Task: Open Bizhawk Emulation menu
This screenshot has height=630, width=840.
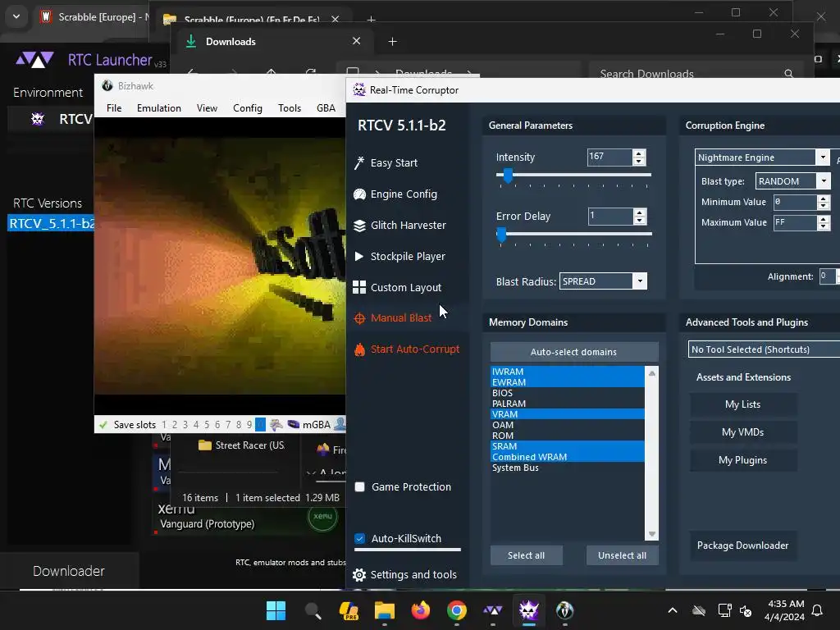Action: (x=159, y=108)
